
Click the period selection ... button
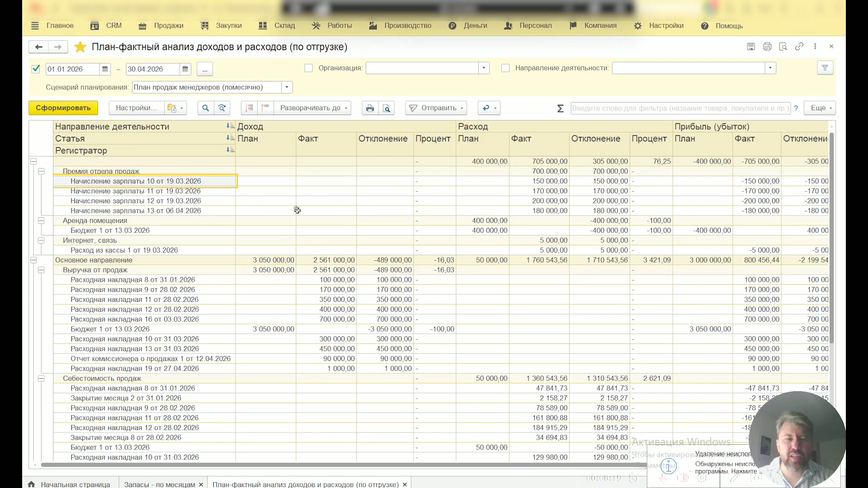coord(205,69)
